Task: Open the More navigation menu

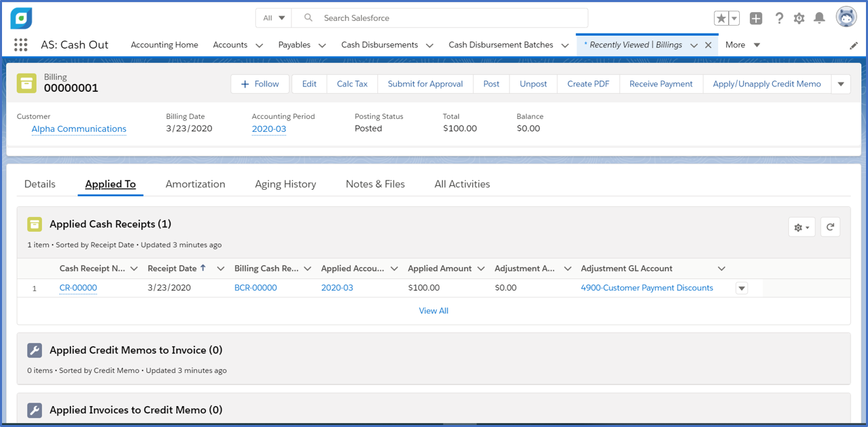Action: point(742,45)
